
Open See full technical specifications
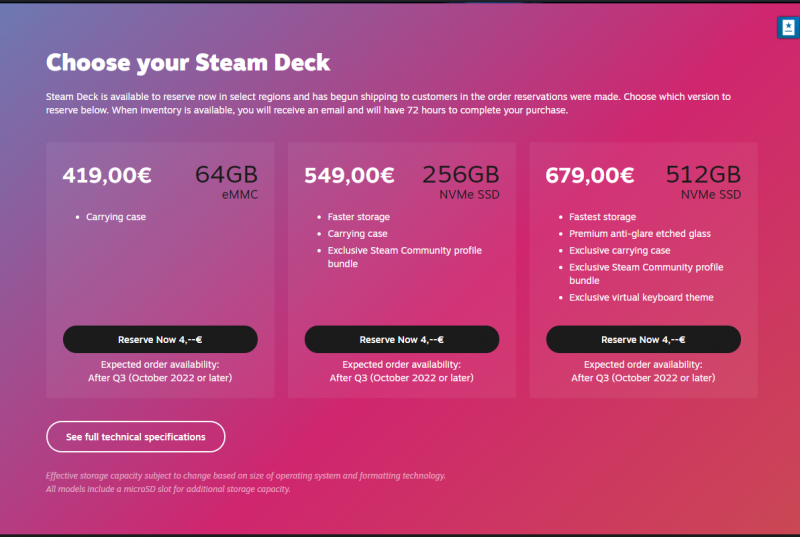click(136, 437)
